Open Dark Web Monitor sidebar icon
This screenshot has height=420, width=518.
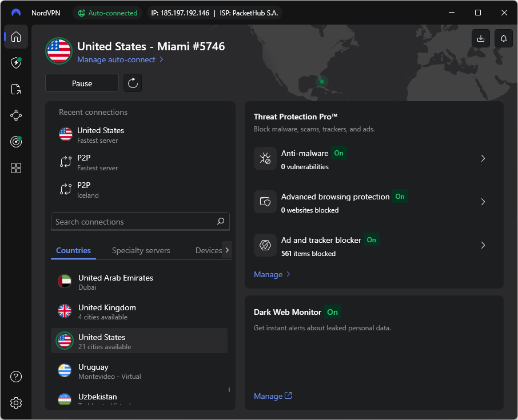(x=15, y=142)
